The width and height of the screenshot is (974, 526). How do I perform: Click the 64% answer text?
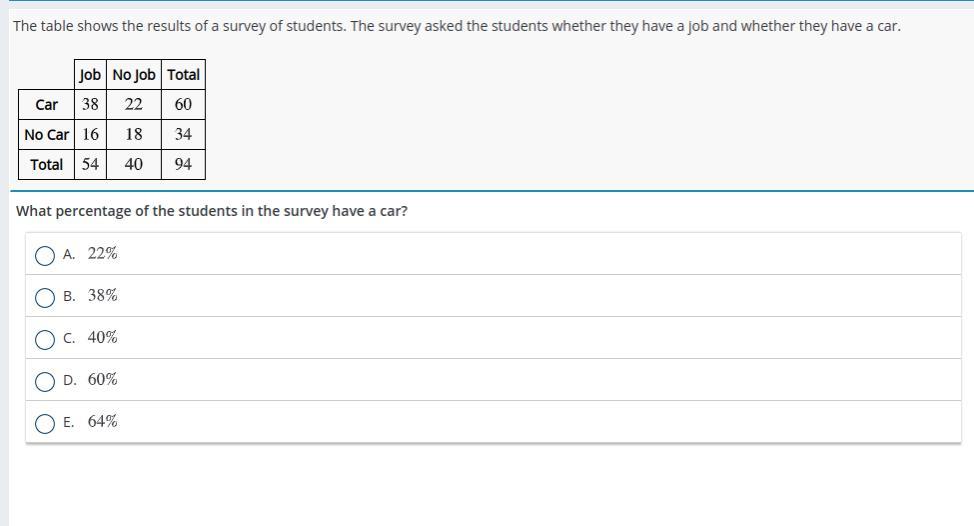(x=102, y=422)
